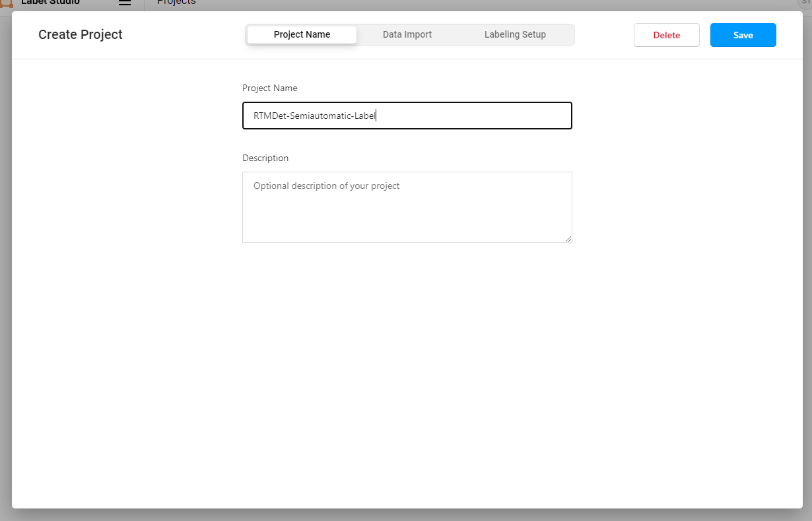The image size is (812, 521).
Task: Open the Data Import tab
Action: [x=407, y=35]
